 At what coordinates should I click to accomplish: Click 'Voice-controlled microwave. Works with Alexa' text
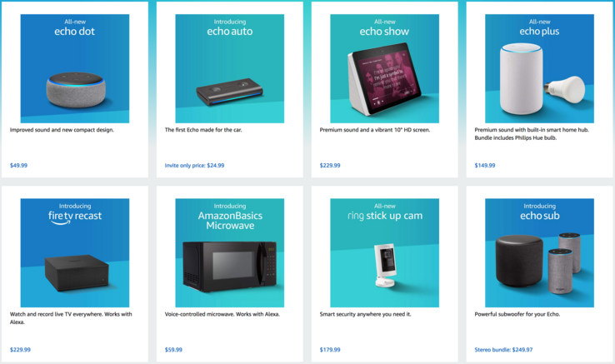222,314
